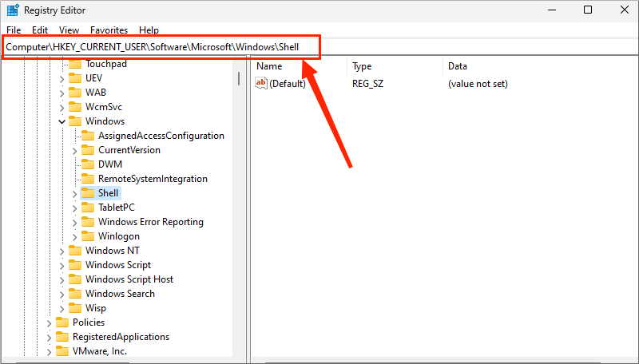Select the TabletPC folder icon

click(88, 208)
